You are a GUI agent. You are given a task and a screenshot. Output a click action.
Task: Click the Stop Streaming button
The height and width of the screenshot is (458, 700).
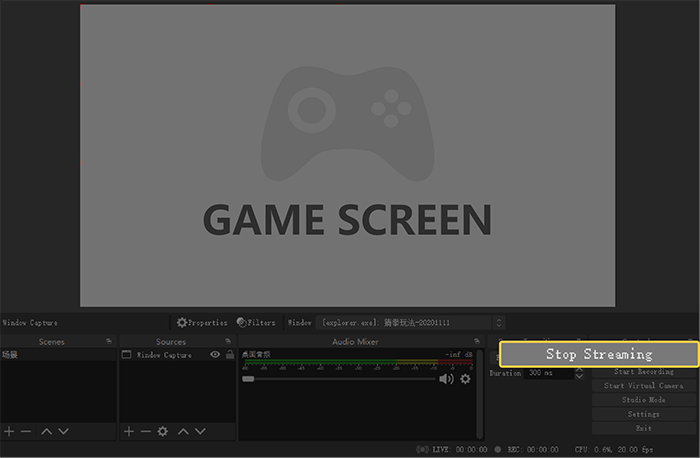point(598,354)
